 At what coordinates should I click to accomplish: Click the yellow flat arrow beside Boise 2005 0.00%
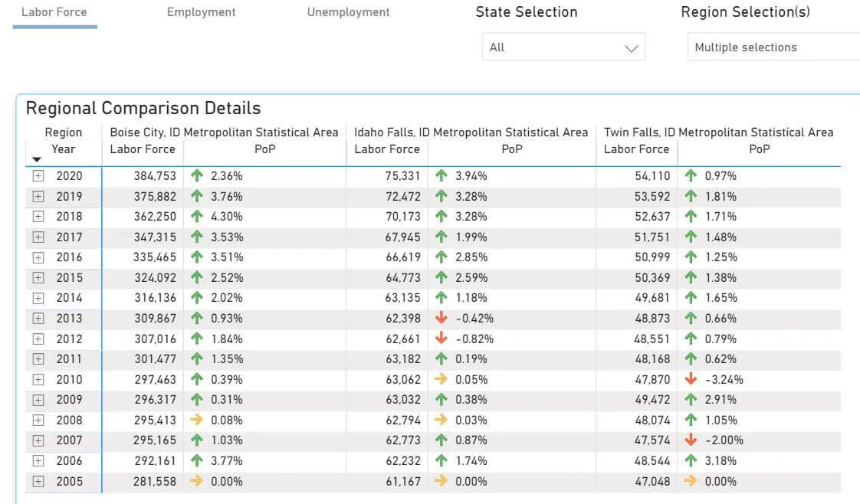196,481
